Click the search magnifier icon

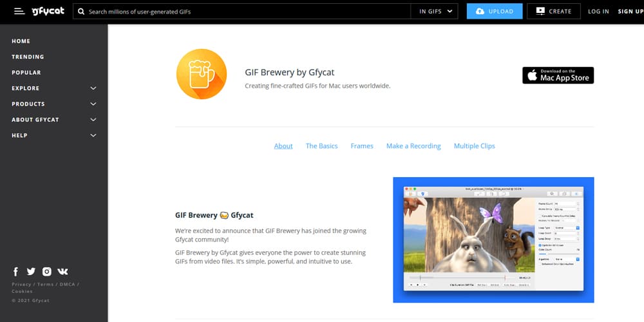click(x=81, y=12)
